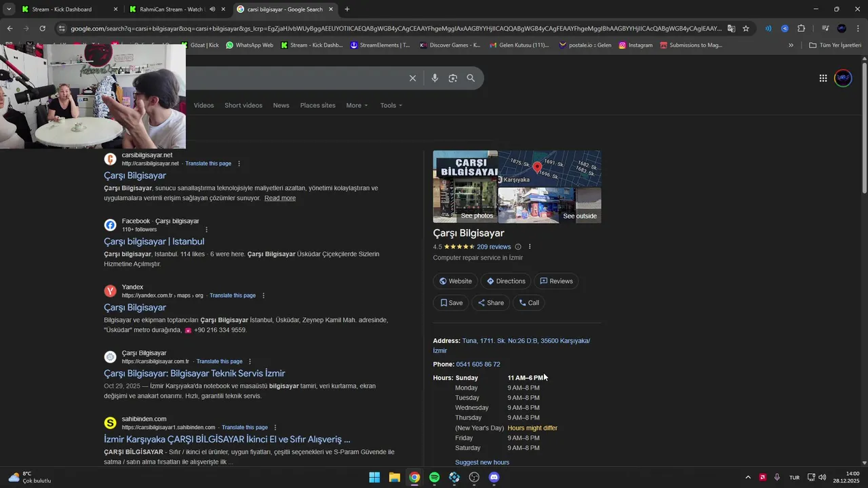Click phone number 0541 605 86 72
868x488 pixels.
click(478, 365)
